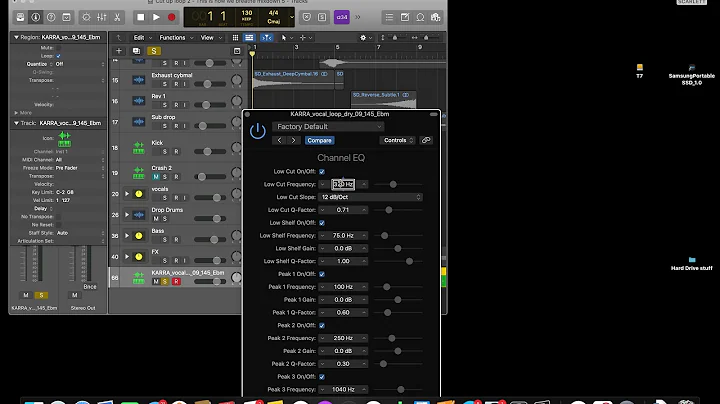Click the link chain icon in plugin header
This screenshot has height=404, width=720.
(426, 140)
